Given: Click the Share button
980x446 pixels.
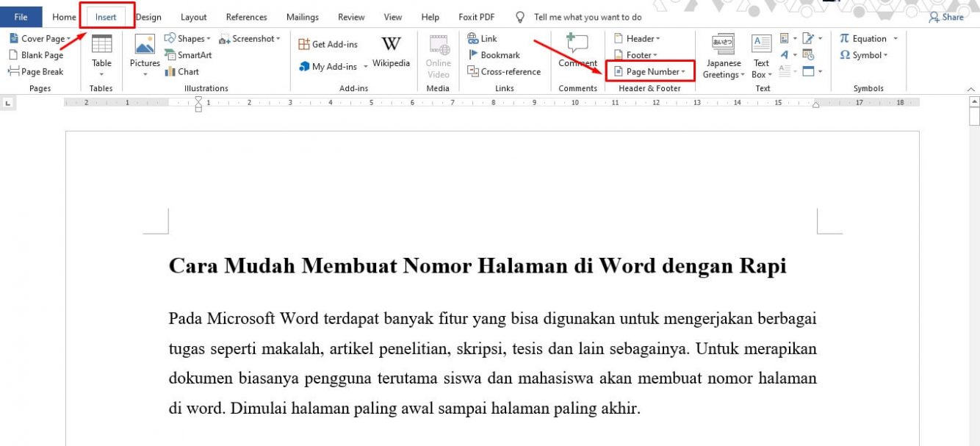Looking at the screenshot, I should click(x=946, y=17).
